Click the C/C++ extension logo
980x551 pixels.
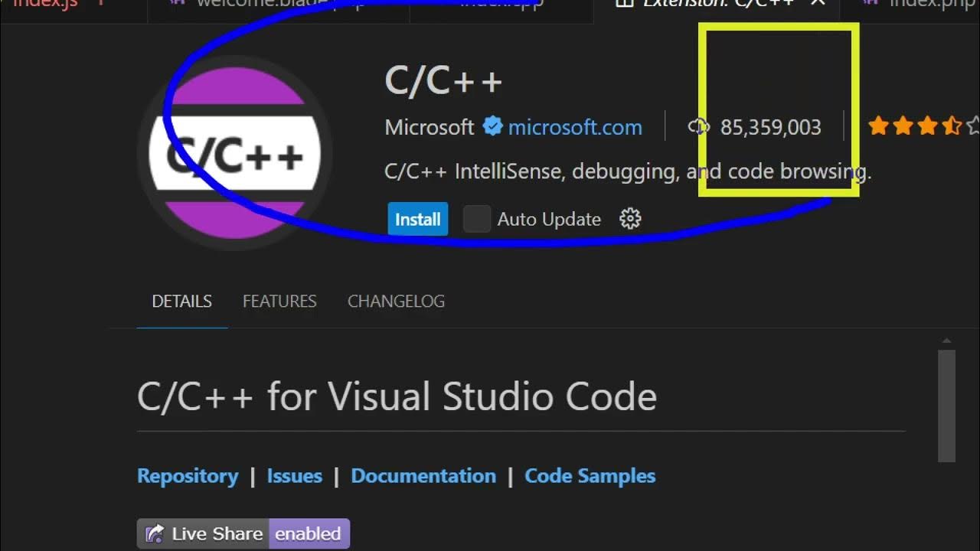click(234, 153)
